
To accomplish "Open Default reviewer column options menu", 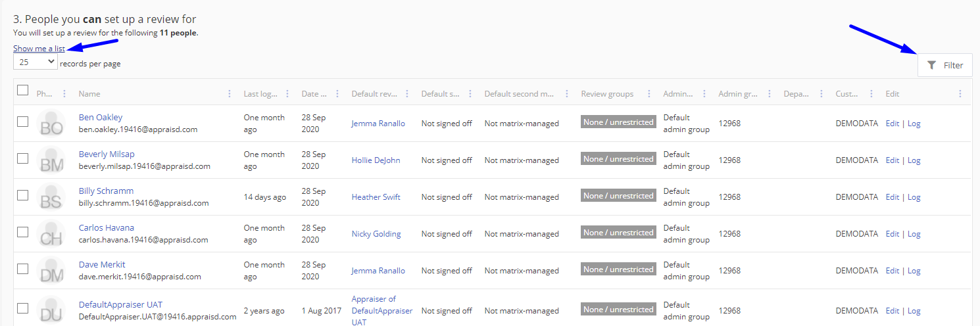I will tap(407, 94).
